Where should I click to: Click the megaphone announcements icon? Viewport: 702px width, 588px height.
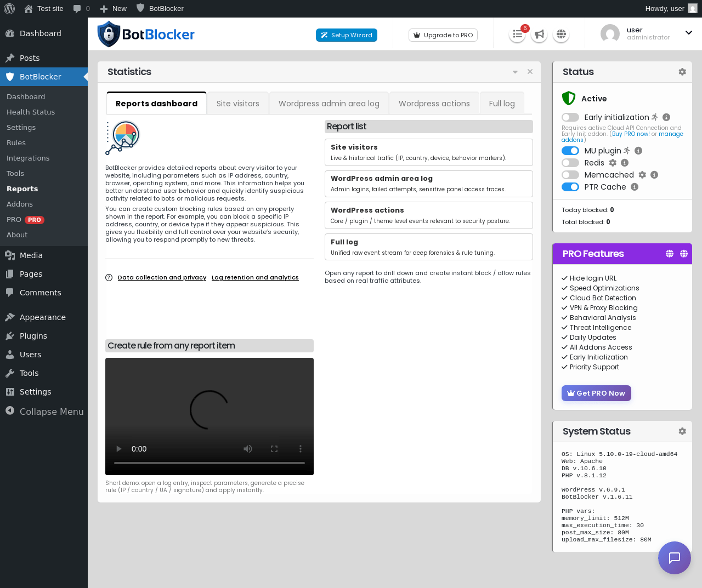click(540, 35)
